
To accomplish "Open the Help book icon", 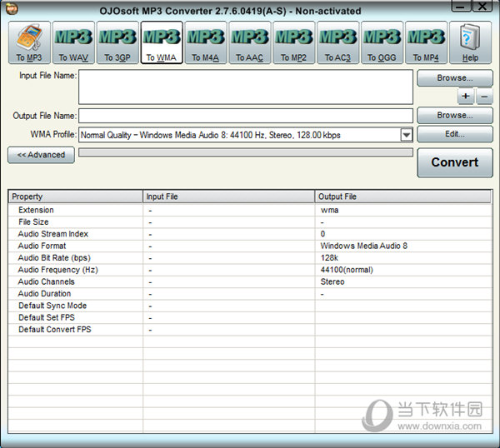I will (470, 42).
